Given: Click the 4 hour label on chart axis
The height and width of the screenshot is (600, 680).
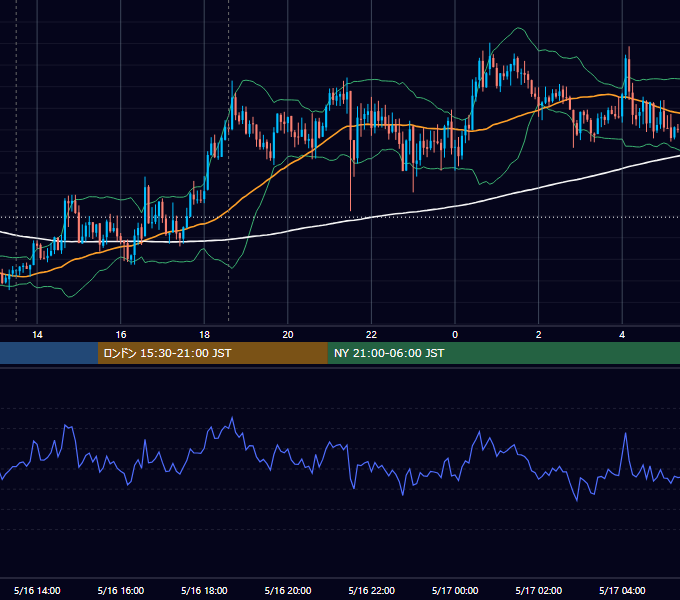Looking at the screenshot, I should (622, 335).
